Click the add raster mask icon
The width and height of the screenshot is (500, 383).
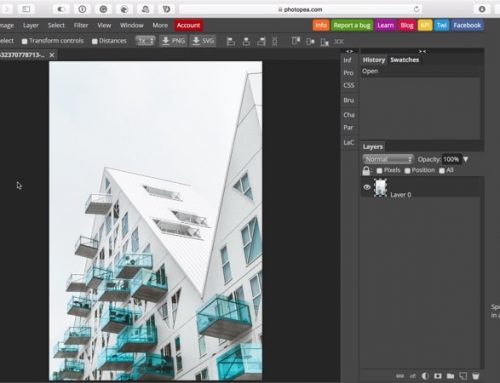pos(438,376)
